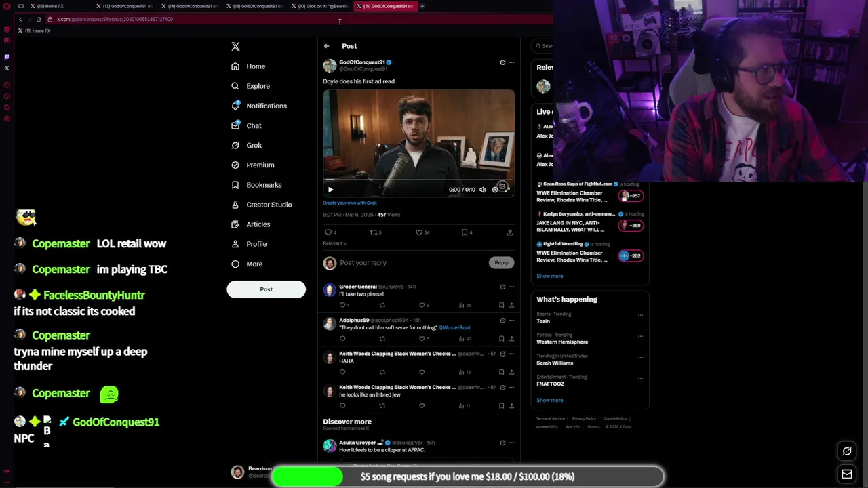This screenshot has height=488, width=868.
Task: Open GodOfConquest91 profile name link
Action: click(x=361, y=62)
